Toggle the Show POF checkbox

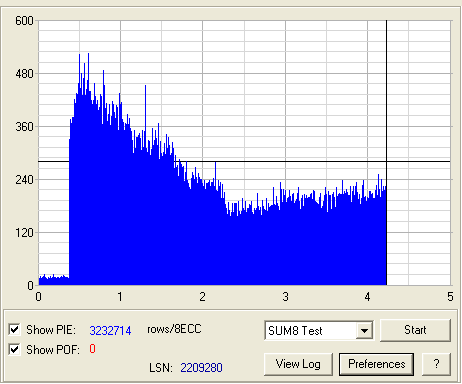click(x=14, y=349)
